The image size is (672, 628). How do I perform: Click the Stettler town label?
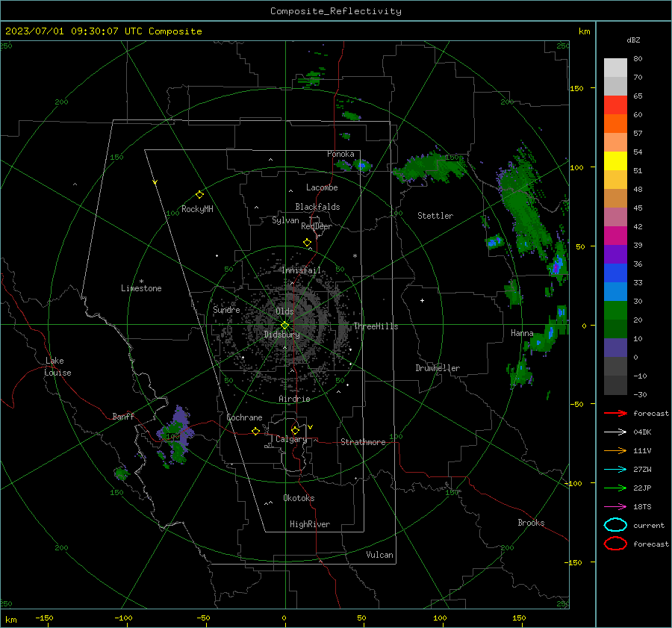435,216
